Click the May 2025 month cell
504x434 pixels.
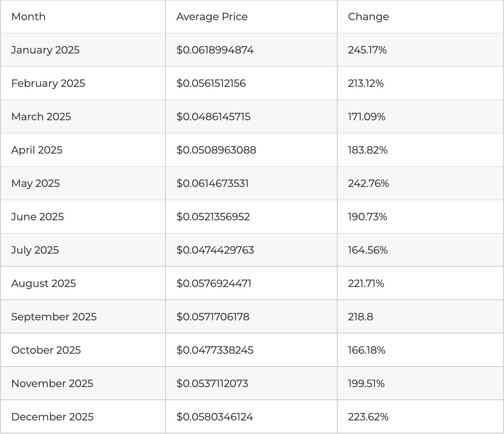(35, 184)
